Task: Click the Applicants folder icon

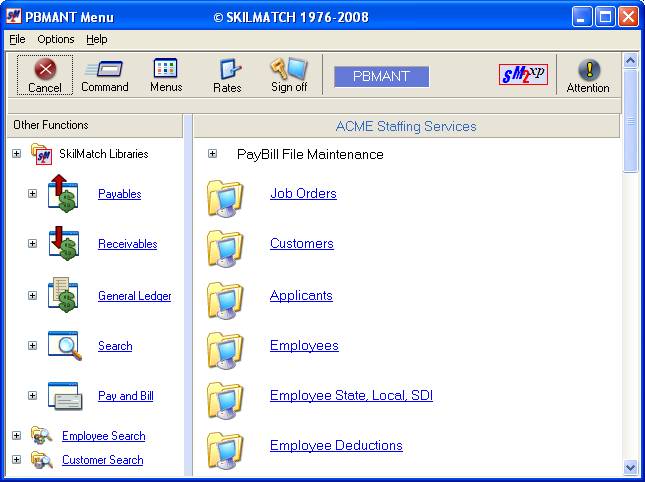Action: [x=225, y=300]
